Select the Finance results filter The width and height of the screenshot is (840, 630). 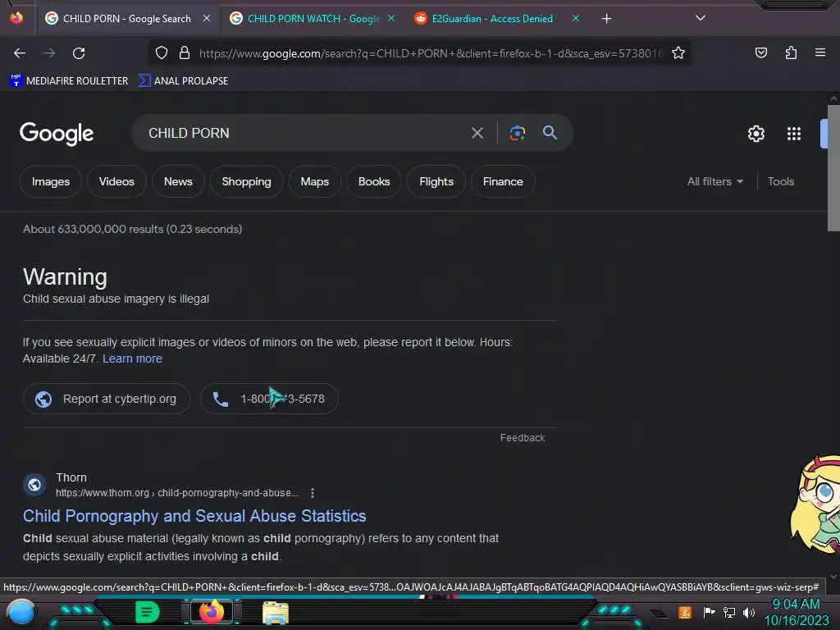pos(503,181)
